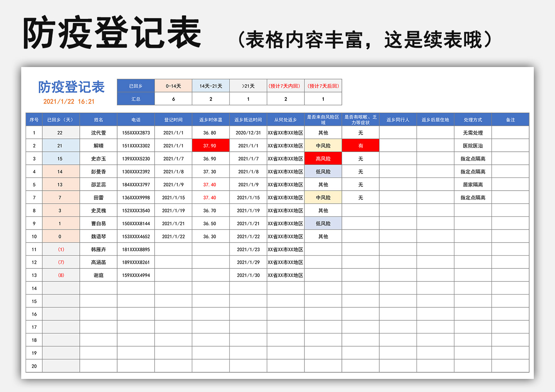Click arrival date 2020/12/31

coord(248,133)
